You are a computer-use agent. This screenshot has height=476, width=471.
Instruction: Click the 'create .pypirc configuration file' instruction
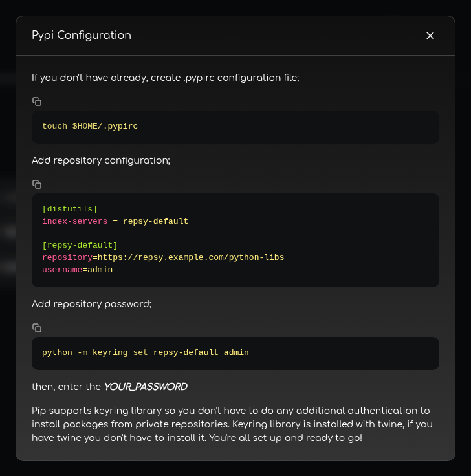[x=166, y=78]
